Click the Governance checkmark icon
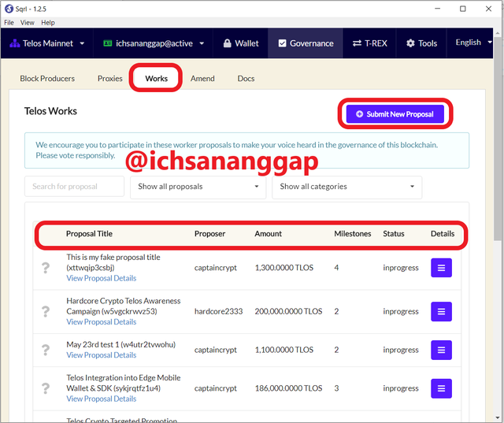Viewport: 504px width, 423px height. [x=282, y=43]
